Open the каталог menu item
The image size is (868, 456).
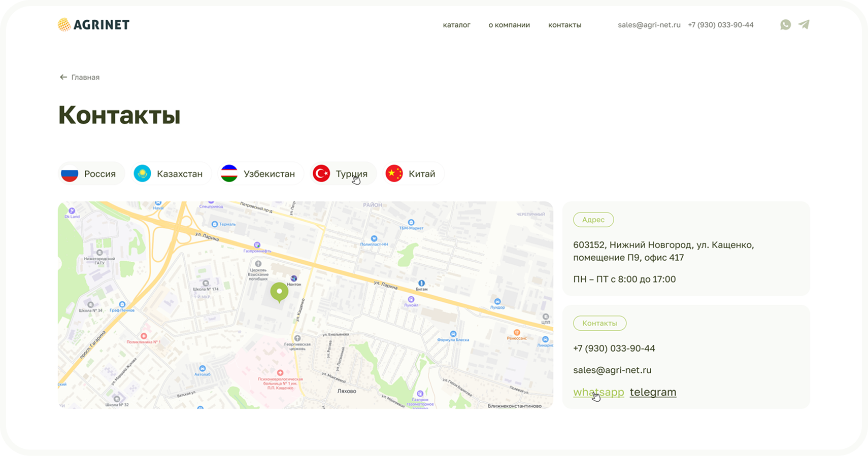(x=456, y=25)
